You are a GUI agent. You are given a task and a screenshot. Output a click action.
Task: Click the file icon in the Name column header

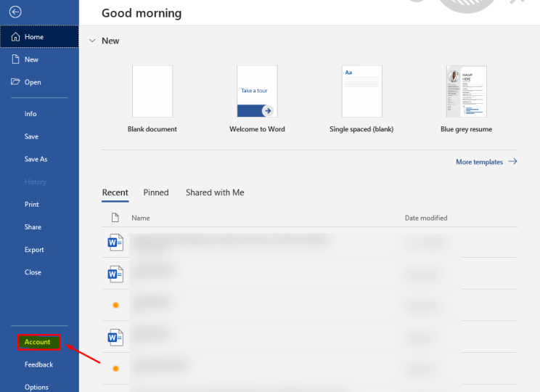pyautogui.click(x=115, y=218)
